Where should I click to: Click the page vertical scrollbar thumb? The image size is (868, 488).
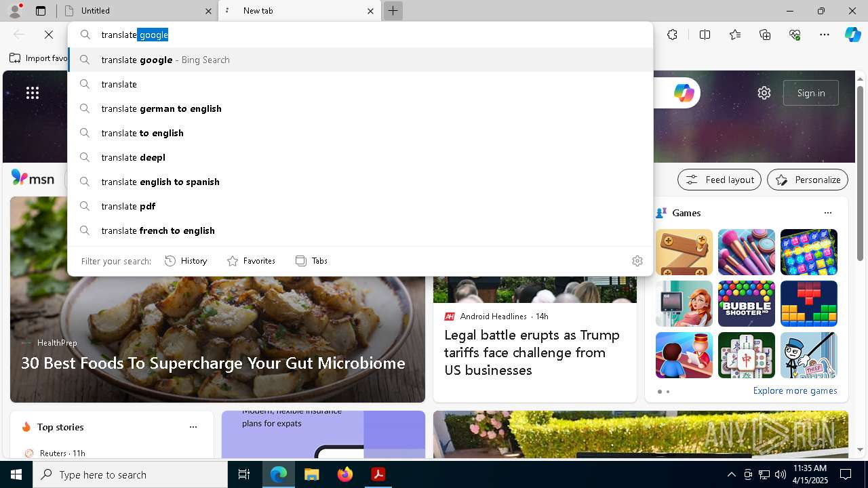tap(861, 172)
